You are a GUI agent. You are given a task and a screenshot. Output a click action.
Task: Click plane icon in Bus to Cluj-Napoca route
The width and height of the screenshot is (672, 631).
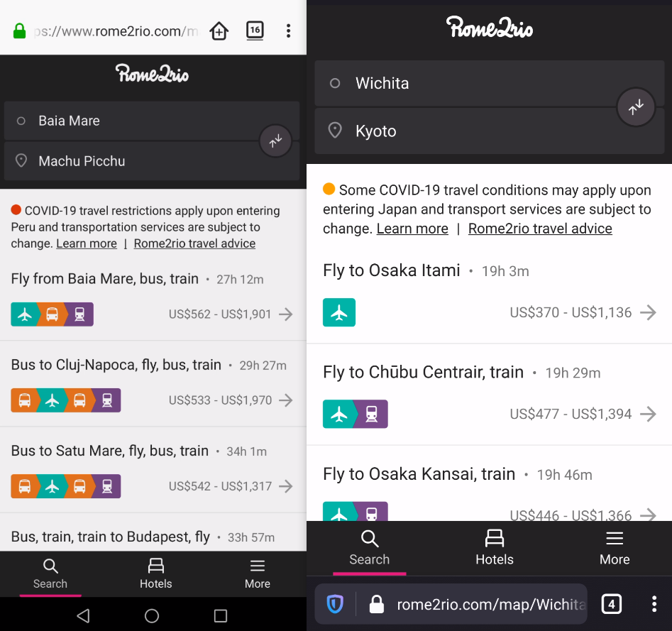tap(53, 400)
